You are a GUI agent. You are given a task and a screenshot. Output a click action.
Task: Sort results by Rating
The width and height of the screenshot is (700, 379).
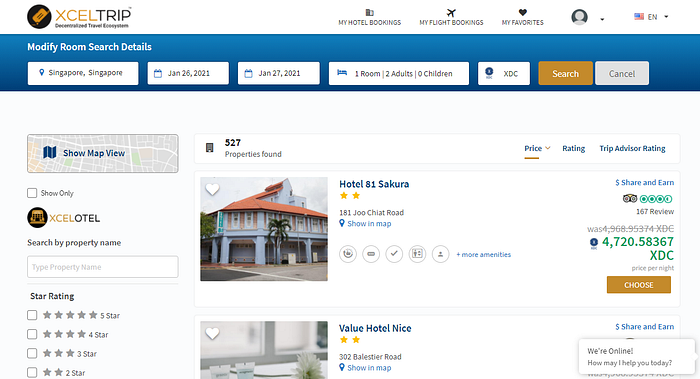[x=574, y=148]
